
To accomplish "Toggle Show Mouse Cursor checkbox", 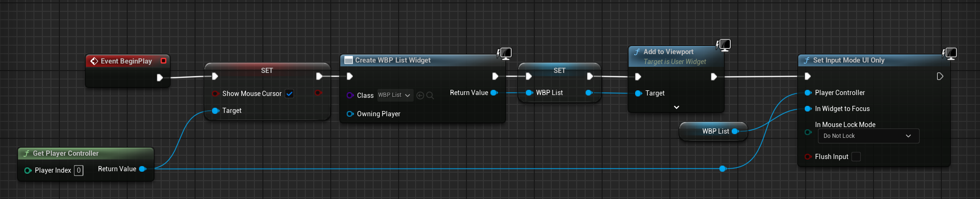I will click(x=289, y=94).
